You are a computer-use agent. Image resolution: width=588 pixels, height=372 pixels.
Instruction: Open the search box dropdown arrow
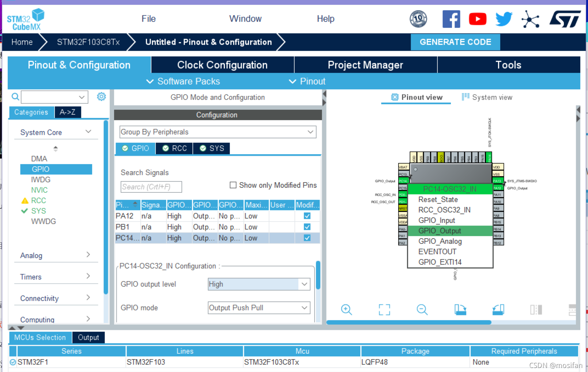(x=82, y=97)
